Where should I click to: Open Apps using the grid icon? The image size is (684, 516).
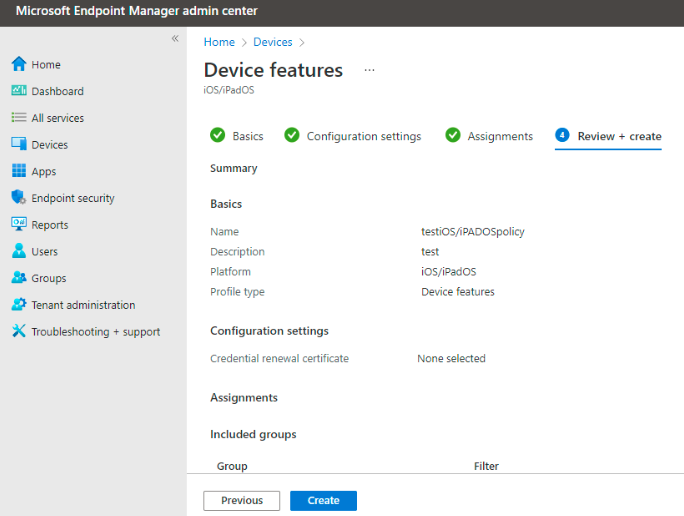(x=19, y=171)
